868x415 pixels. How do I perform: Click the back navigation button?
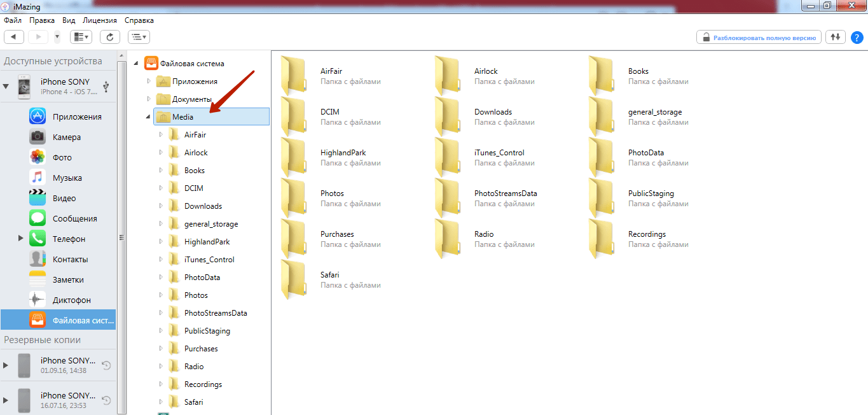pos(14,37)
